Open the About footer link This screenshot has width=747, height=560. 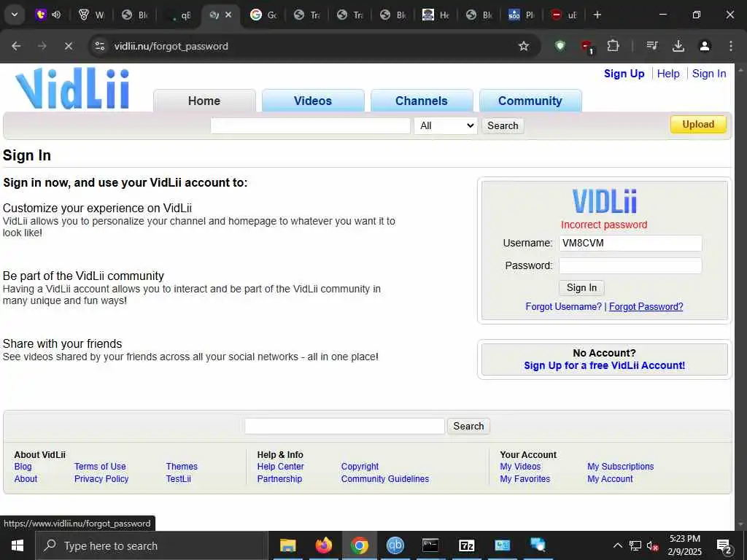26,479
